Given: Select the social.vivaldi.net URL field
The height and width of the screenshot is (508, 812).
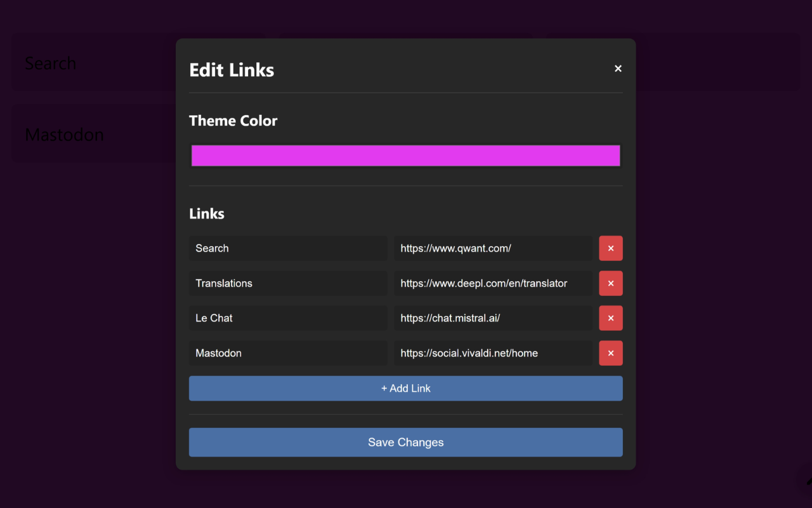Looking at the screenshot, I should pyautogui.click(x=493, y=353).
